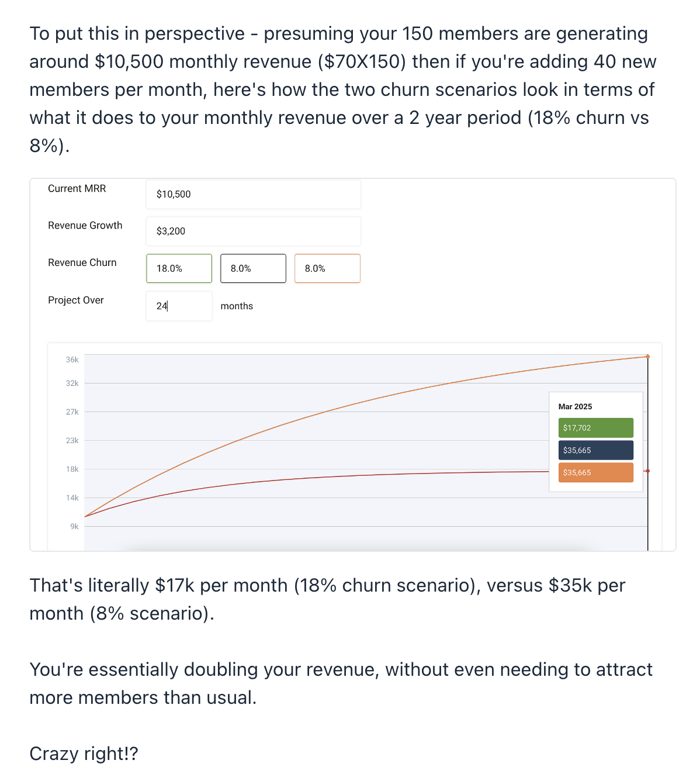
Task: Click the navy $35,665 tooltip swatch
Action: coord(595,450)
